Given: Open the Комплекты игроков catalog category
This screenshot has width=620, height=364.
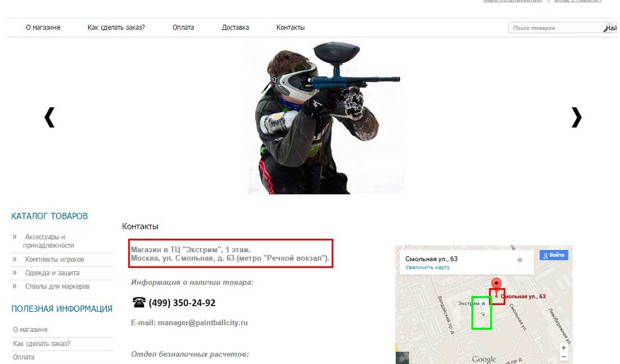Looking at the screenshot, I should click(55, 260).
